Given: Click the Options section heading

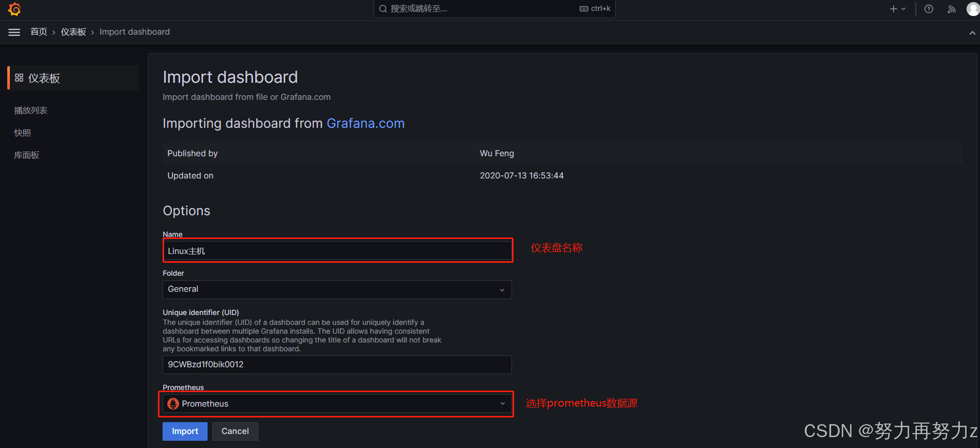Looking at the screenshot, I should coord(186,211).
